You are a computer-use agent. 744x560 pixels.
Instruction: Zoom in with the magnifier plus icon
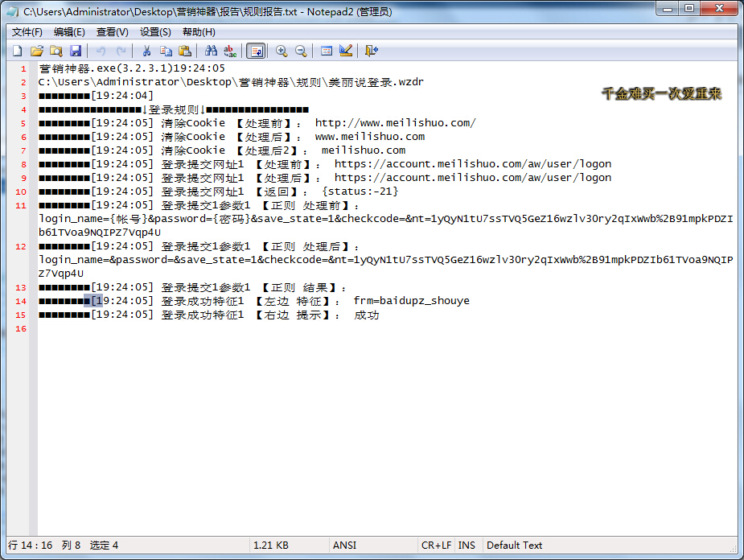282,51
